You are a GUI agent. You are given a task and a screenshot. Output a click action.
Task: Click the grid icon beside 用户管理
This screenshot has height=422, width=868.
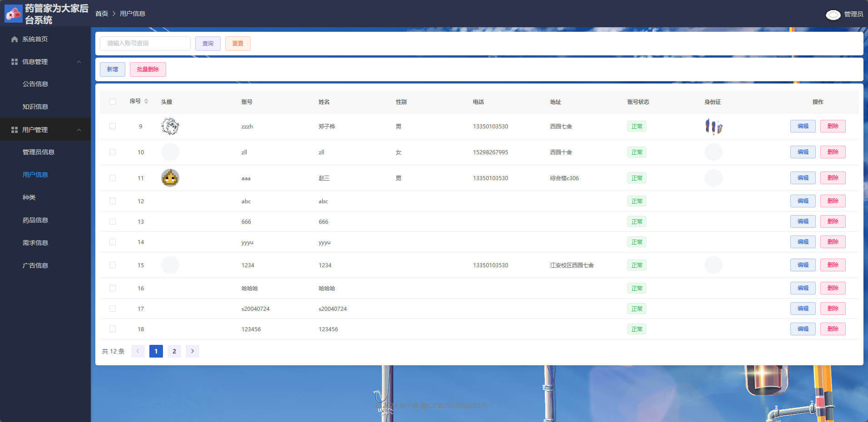15,130
